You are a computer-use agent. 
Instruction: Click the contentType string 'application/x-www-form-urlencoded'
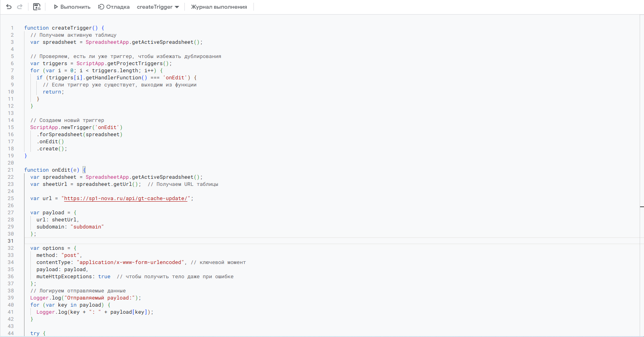click(x=130, y=262)
